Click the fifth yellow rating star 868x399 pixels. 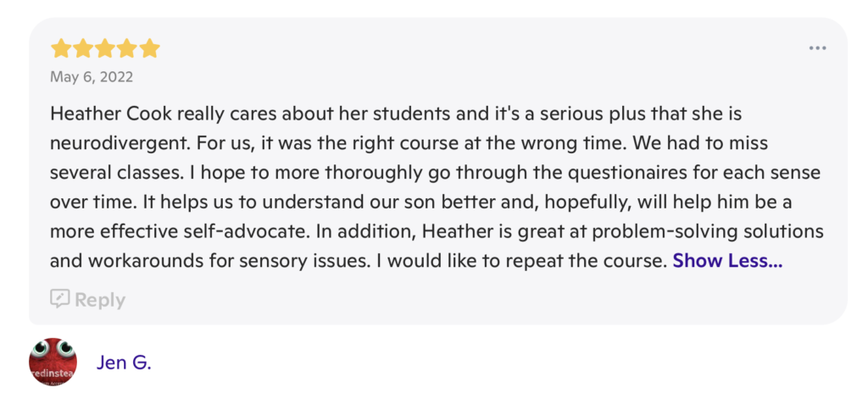click(149, 47)
